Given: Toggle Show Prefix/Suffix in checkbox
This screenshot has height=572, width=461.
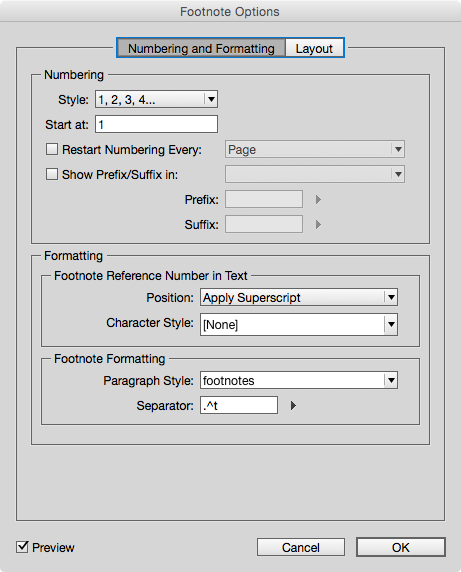Looking at the screenshot, I should 52,174.
